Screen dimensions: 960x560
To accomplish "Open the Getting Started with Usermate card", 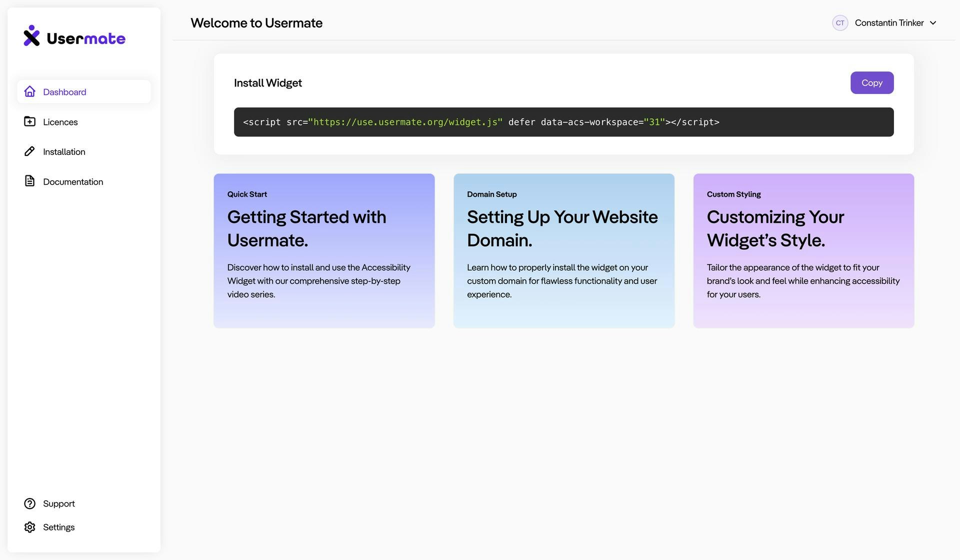I will [x=324, y=251].
